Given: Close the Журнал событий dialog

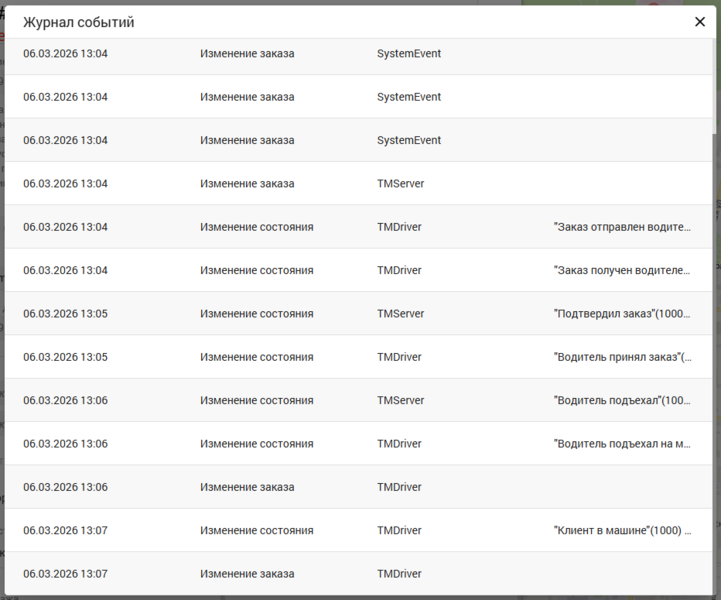Looking at the screenshot, I should click(699, 22).
